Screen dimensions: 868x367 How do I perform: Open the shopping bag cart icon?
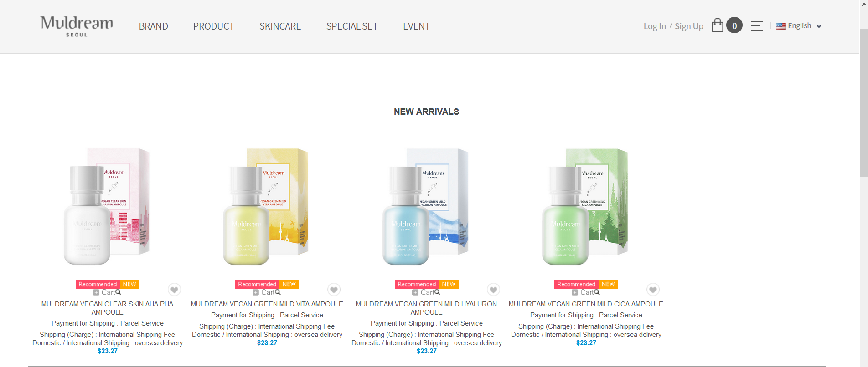pos(718,25)
